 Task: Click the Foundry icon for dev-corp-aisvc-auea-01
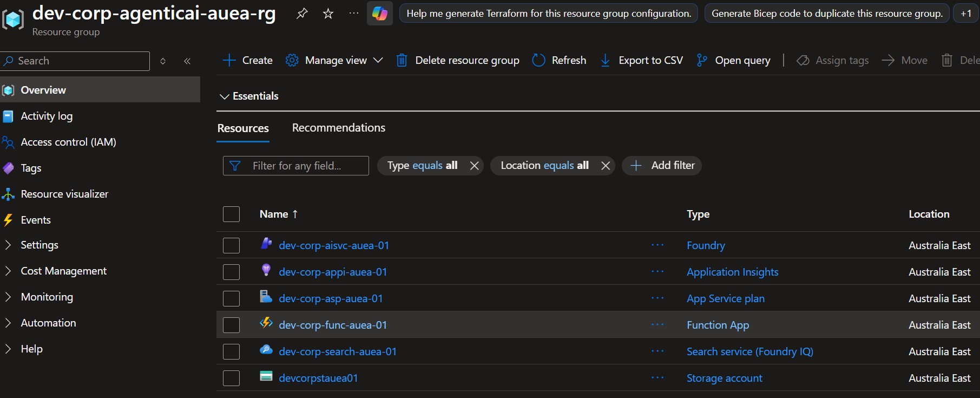coord(266,243)
